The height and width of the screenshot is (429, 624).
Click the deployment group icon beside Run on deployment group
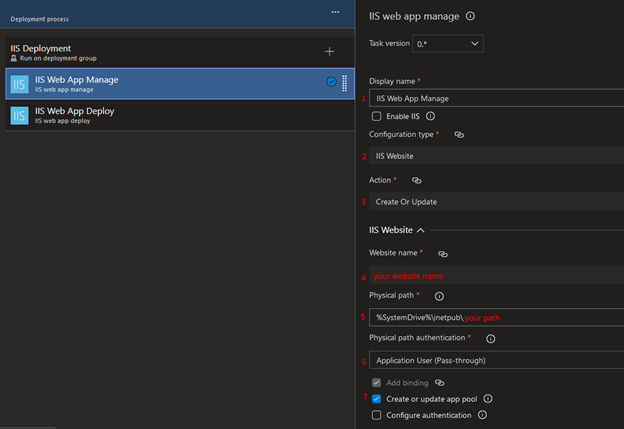(x=14, y=58)
